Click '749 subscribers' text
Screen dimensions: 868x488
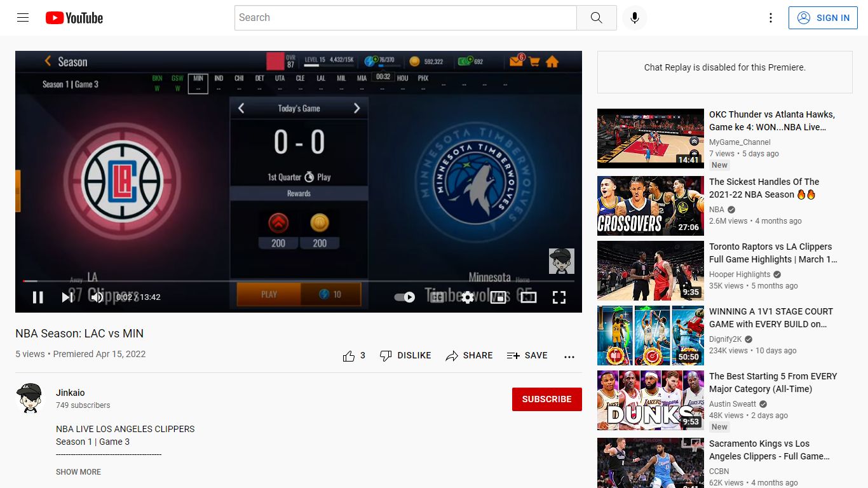pyautogui.click(x=83, y=405)
